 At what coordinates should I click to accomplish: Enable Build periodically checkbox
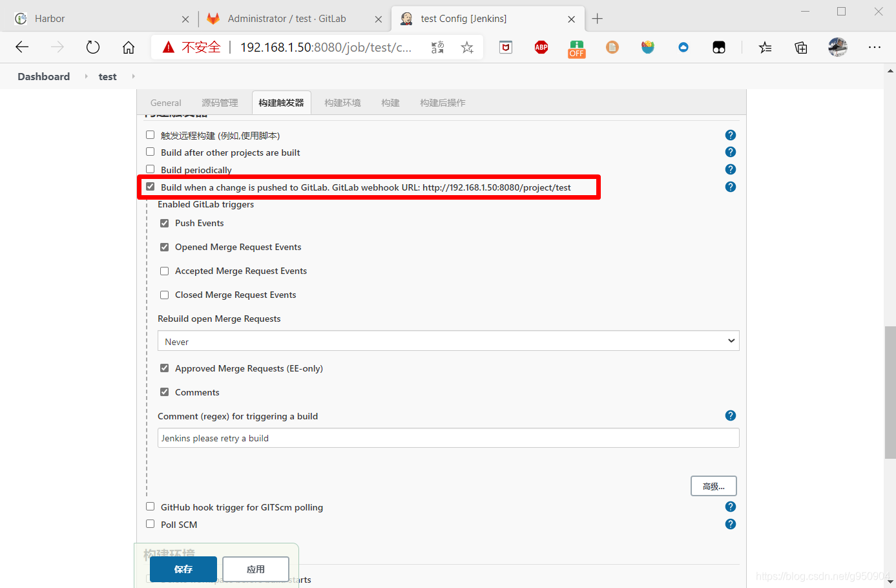151,169
